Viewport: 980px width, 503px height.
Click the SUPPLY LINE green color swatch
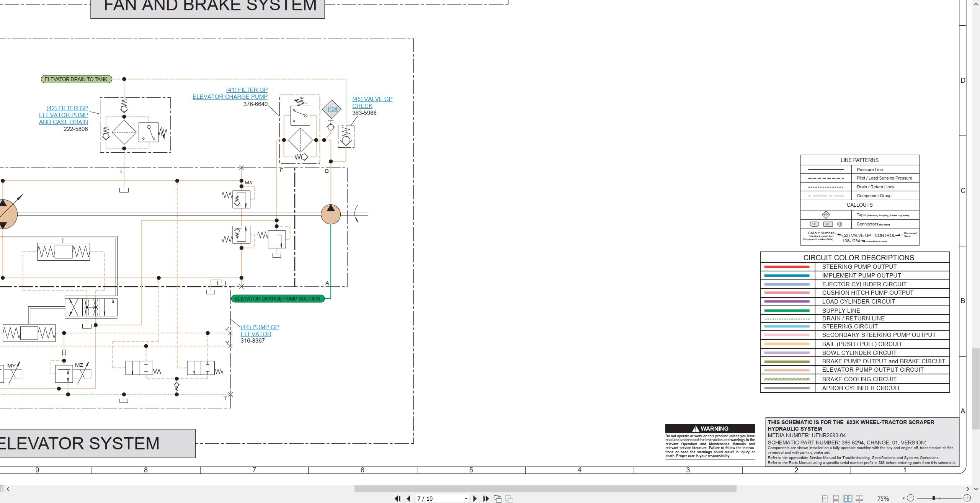point(787,310)
